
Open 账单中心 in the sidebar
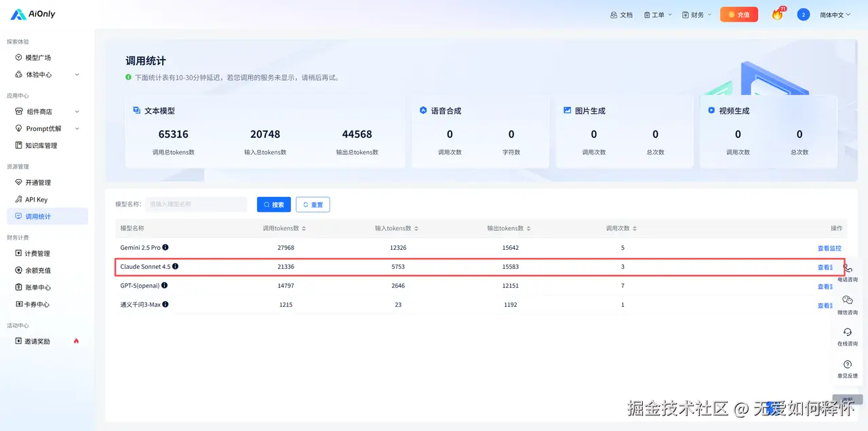click(33, 287)
